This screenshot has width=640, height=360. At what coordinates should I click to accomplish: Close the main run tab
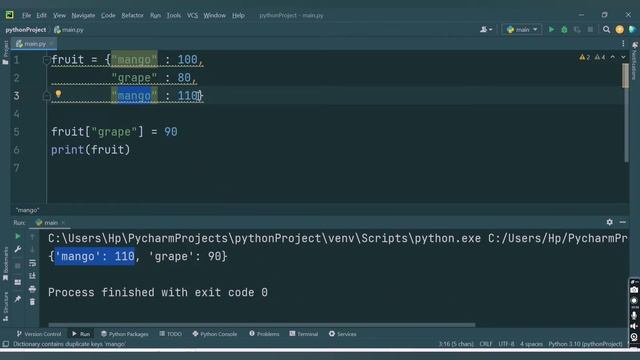click(x=63, y=223)
